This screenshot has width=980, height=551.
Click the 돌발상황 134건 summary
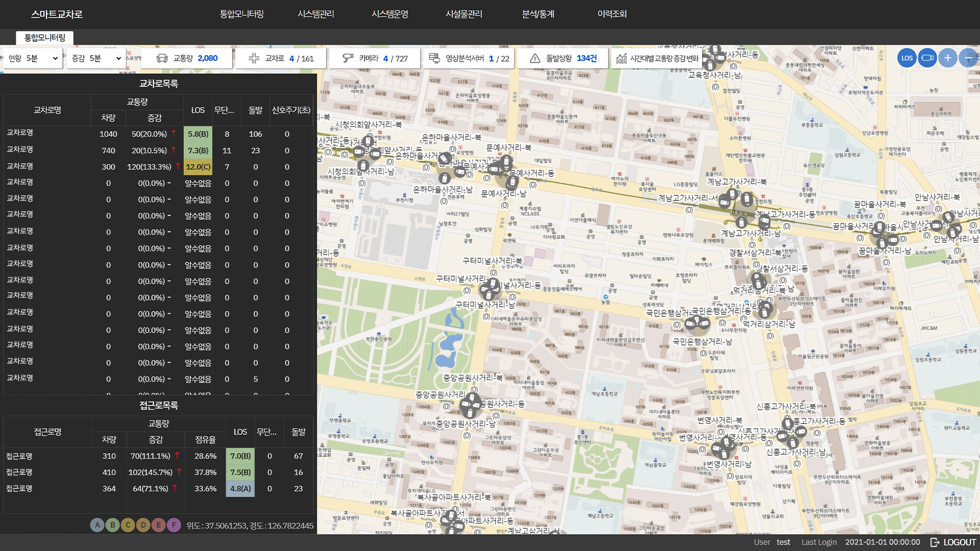click(x=563, y=58)
